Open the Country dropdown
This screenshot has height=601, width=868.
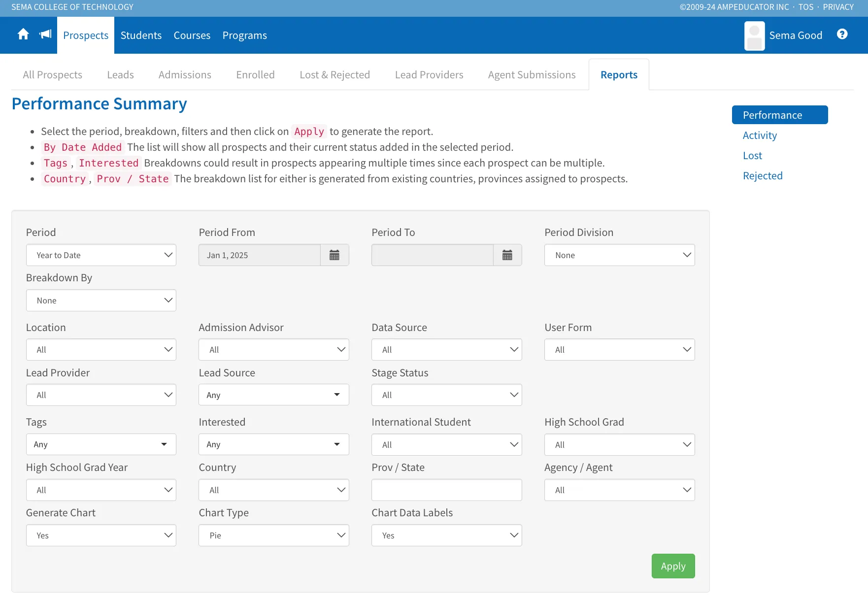click(x=274, y=490)
